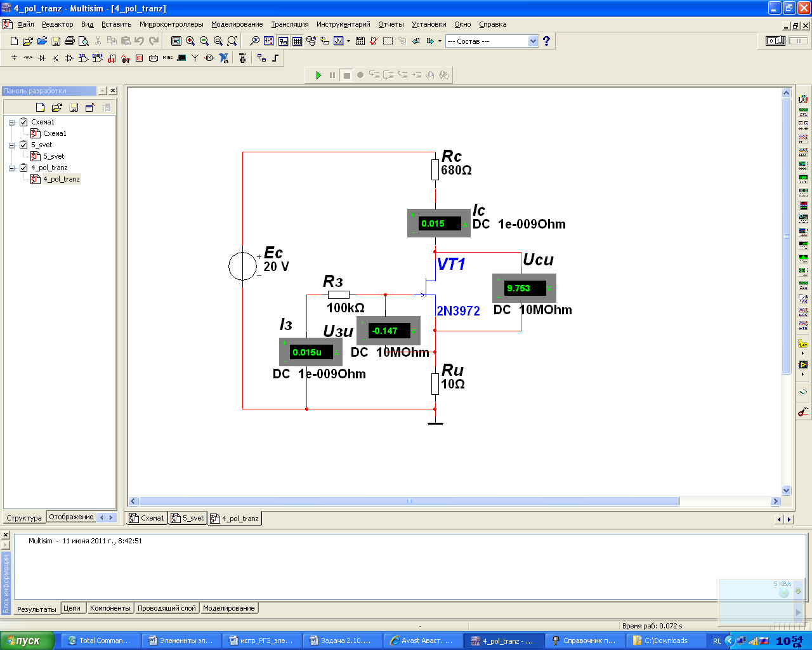Click the Design panel tab scroll left arrow
Screen dimensions: 812x650
pyautogui.click(x=102, y=517)
